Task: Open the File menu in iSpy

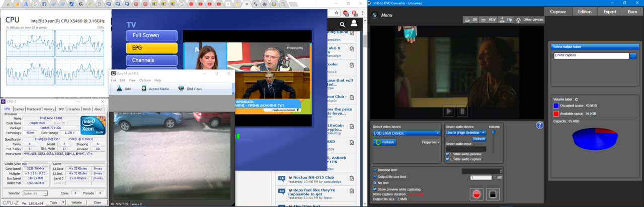Action: click(114, 80)
